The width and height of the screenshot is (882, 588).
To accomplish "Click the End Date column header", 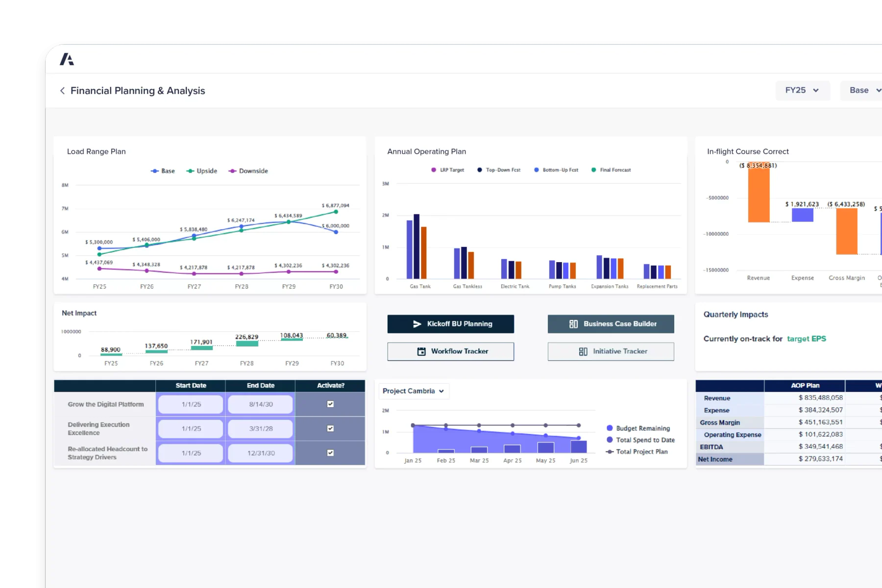I will tap(261, 386).
